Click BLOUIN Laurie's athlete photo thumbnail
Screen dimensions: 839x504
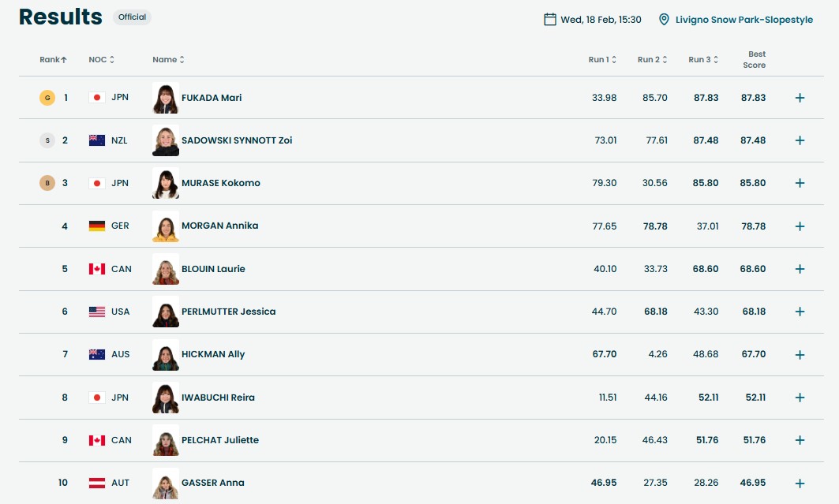point(166,269)
